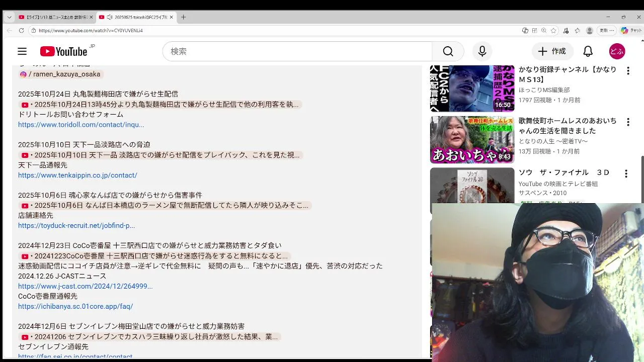644x362 pixels.
Task: Open options for ソウ ザ・ファイナル 3D
Action: tap(626, 173)
